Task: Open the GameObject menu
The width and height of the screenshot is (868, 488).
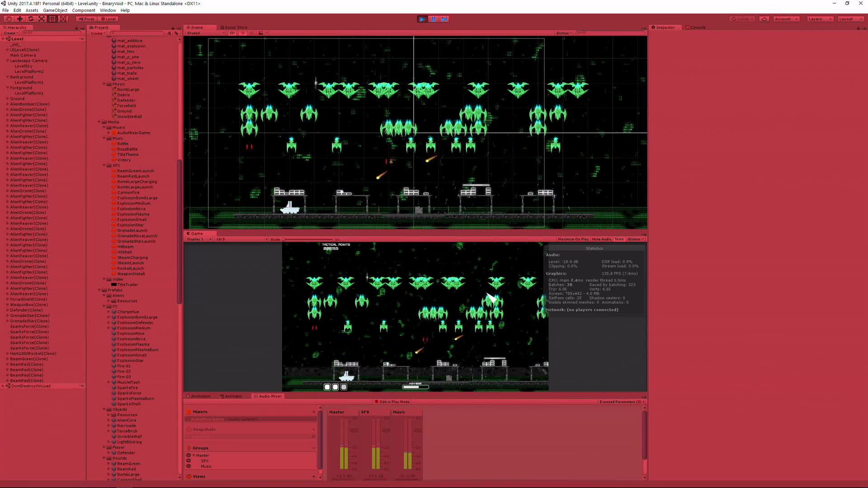Action: (x=55, y=10)
